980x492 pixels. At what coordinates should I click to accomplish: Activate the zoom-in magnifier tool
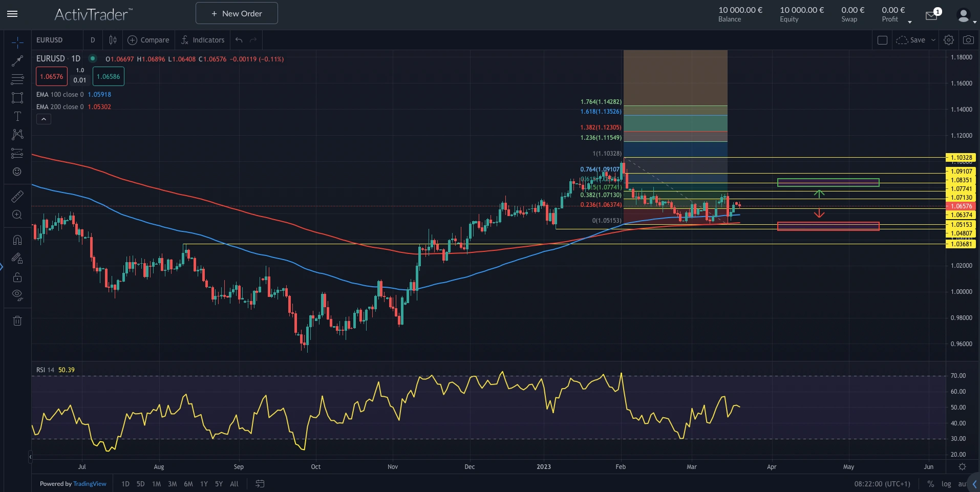point(17,215)
